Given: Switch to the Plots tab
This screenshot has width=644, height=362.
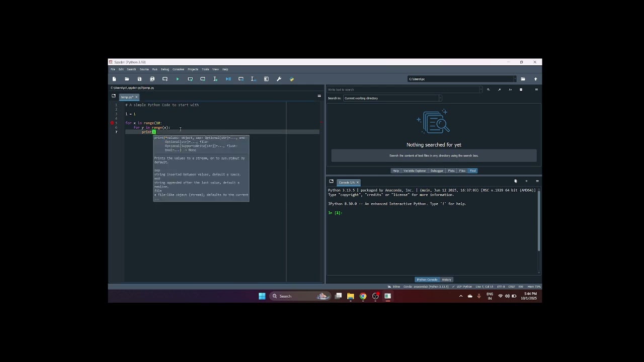Looking at the screenshot, I should [451, 171].
